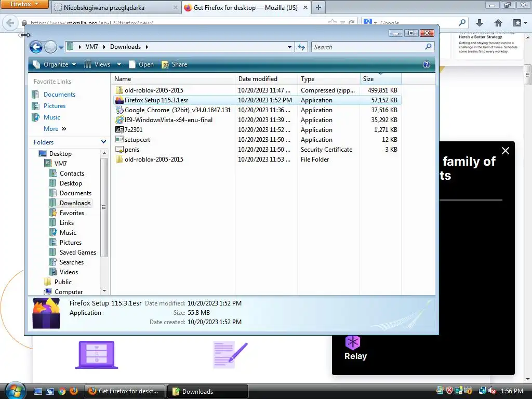Viewport: 532px width, 399px height.
Task: Open Firefox Bookmarks menu icon
Action: [x=519, y=23]
